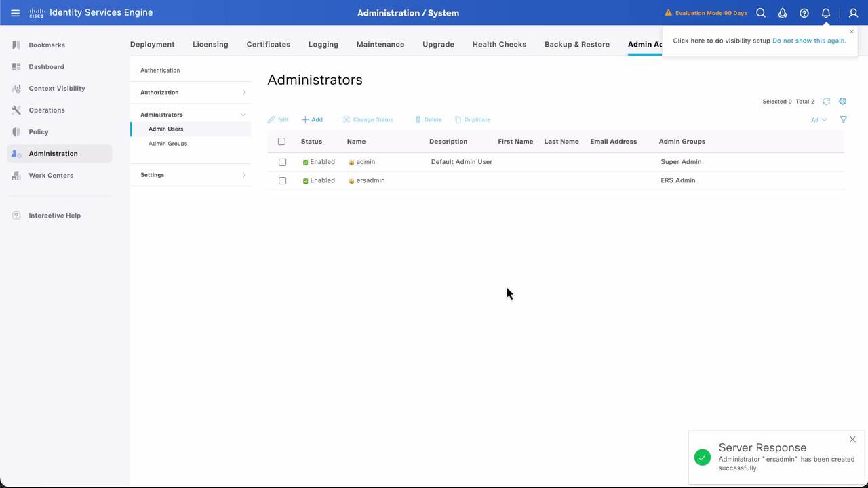868x488 pixels.
Task: Open the hamburger navigation menu
Action: pos(15,13)
